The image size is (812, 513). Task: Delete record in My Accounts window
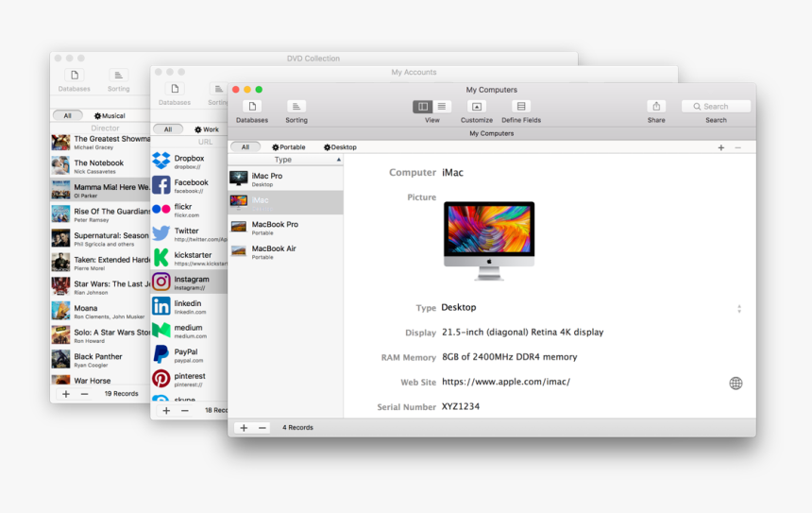pos(184,410)
